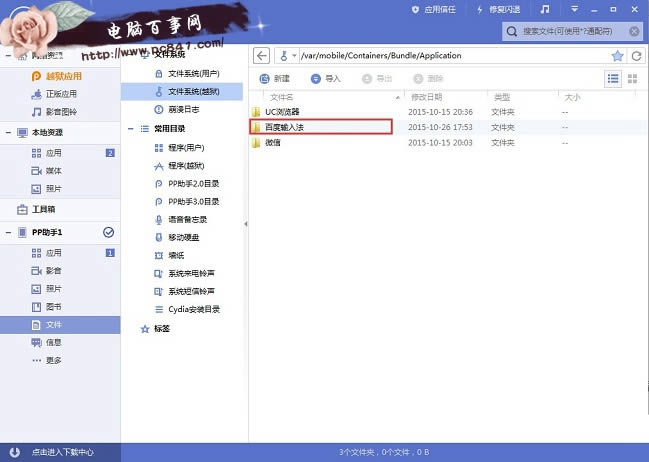
Task: Click the path field /var/mobile/Containers/Bundle/Application
Action: [x=453, y=55]
